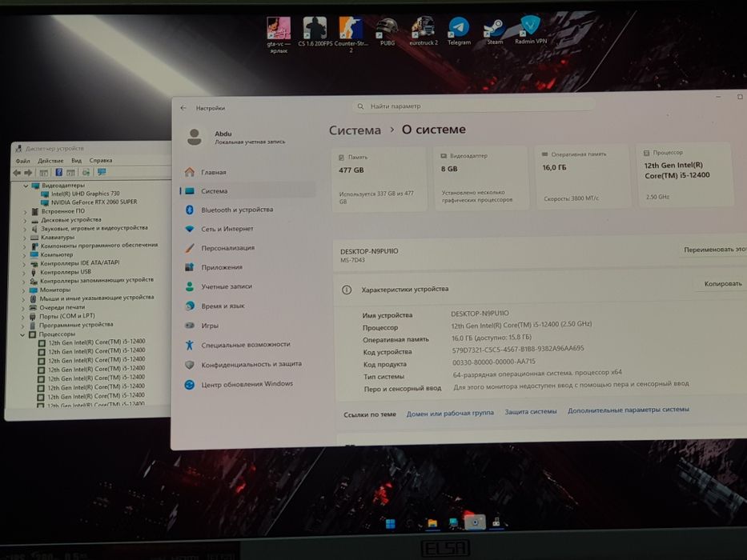This screenshot has width=747, height=560.
Task: Click the monitor scan-hardware icon in Device Manager toolbar
Action: click(102, 172)
